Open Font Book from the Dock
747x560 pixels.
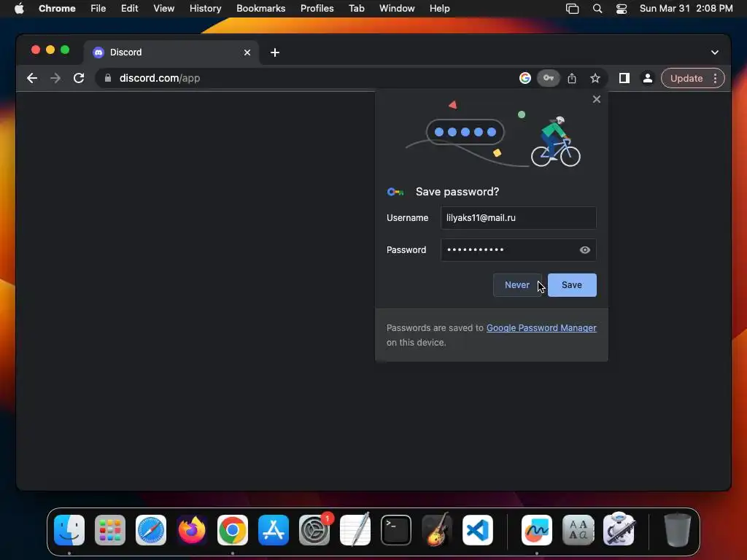click(578, 530)
